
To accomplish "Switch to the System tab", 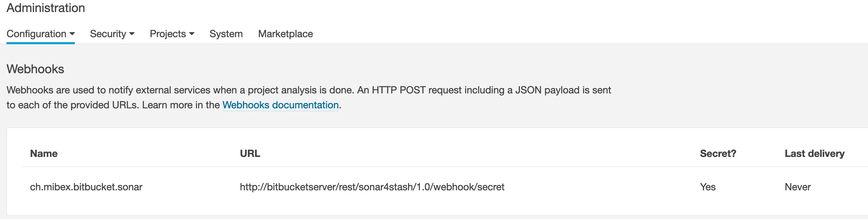I will click(x=226, y=34).
